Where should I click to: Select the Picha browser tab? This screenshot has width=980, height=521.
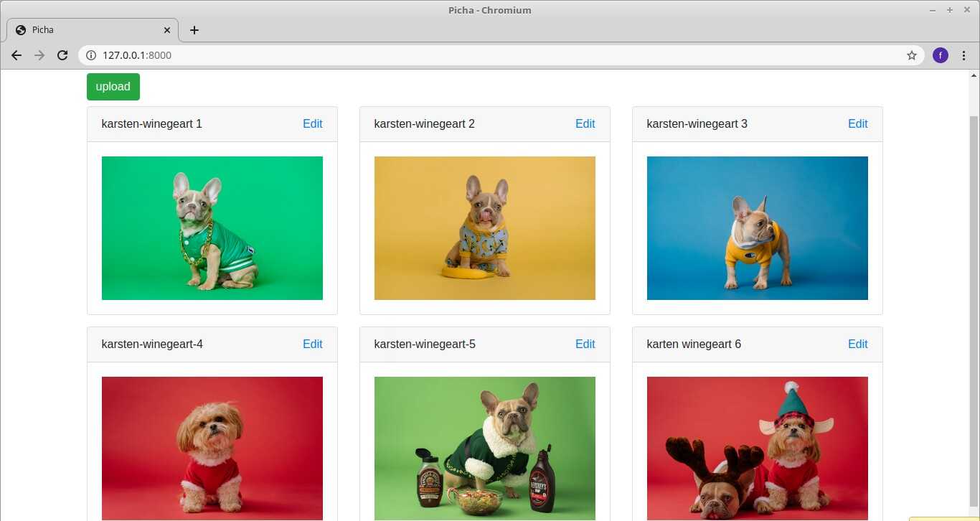pos(86,30)
